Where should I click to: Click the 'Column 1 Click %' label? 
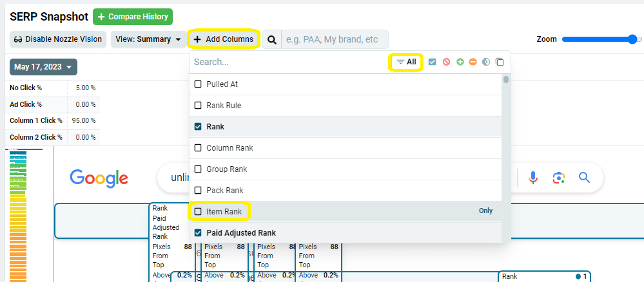(x=36, y=120)
